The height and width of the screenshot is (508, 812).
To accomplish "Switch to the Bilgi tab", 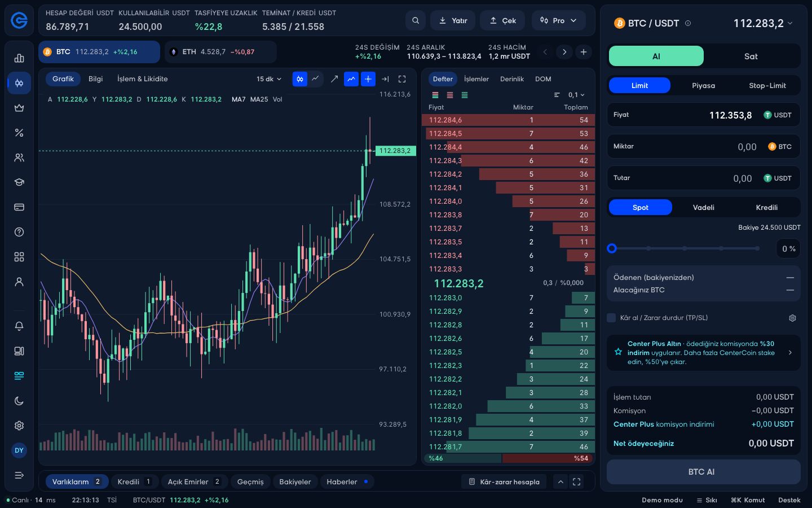I will pos(96,79).
